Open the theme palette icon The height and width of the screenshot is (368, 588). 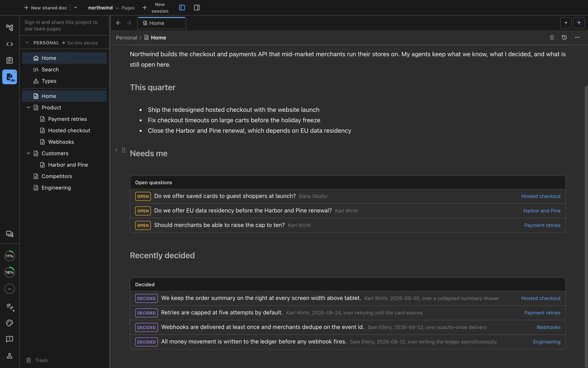[x=9, y=323]
